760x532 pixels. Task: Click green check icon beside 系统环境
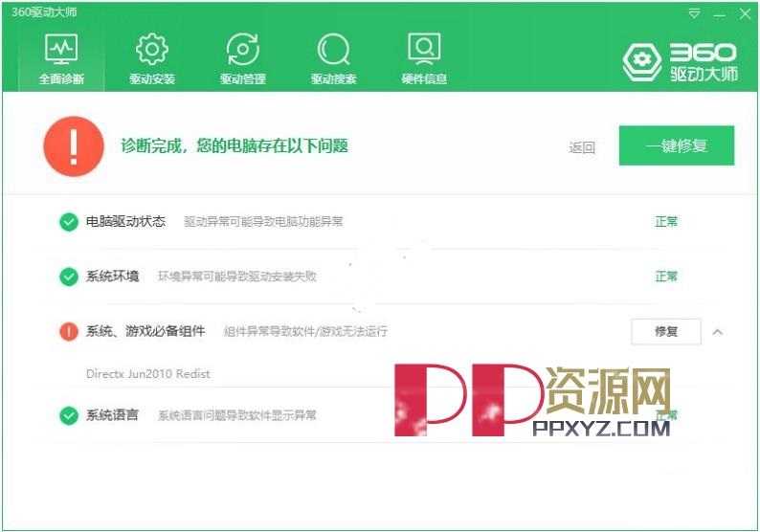(x=69, y=277)
